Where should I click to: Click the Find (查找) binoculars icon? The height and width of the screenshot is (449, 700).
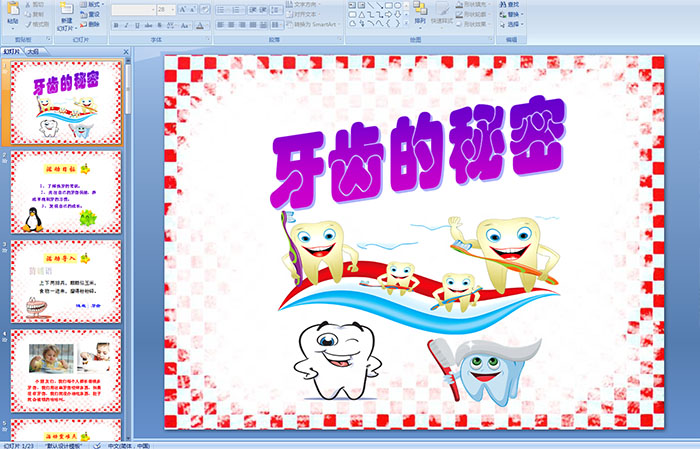[503, 4]
